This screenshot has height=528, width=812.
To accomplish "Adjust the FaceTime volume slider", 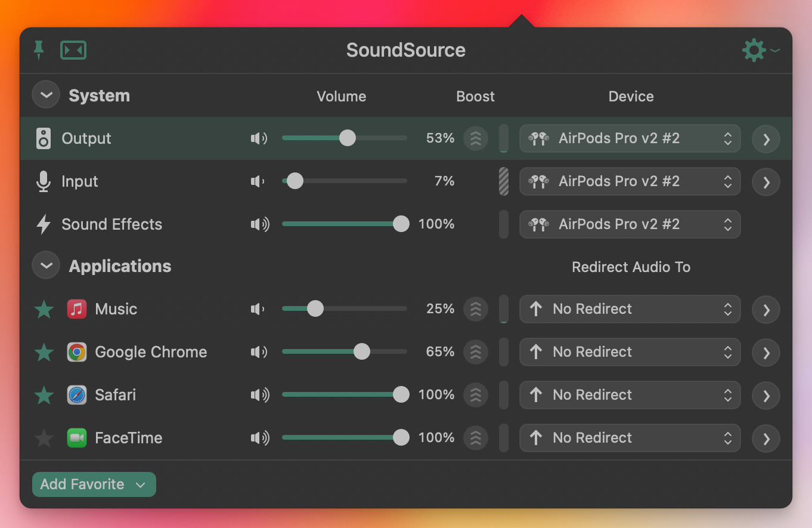I will [345, 438].
